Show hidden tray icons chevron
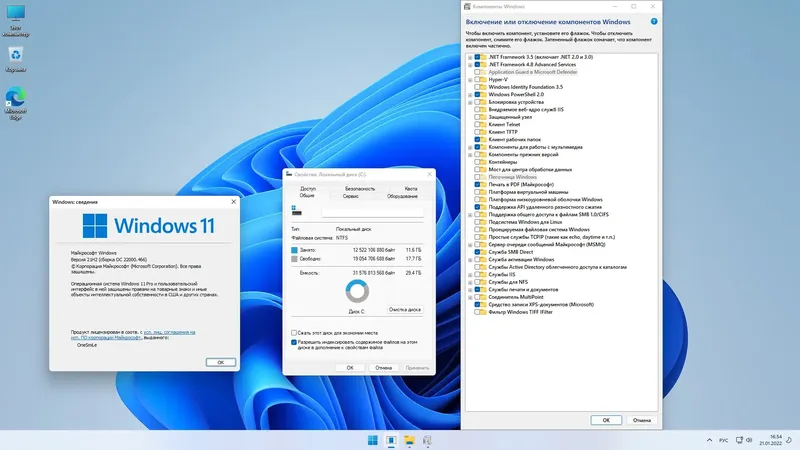800x450 pixels. (x=709, y=440)
